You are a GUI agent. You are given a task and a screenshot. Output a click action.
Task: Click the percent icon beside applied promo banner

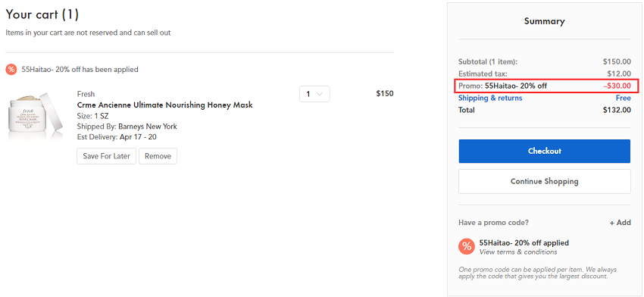pyautogui.click(x=11, y=70)
